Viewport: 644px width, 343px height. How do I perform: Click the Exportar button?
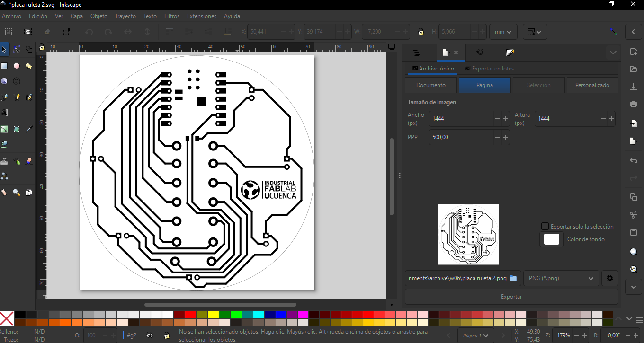tap(511, 297)
